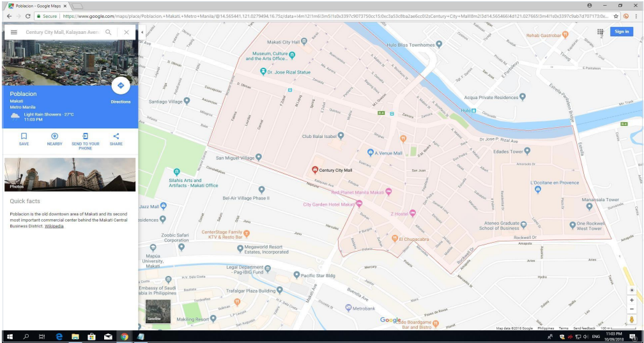Select the Pacific Star Bldg marker
This screenshot has height=343, width=644.
[296, 275]
